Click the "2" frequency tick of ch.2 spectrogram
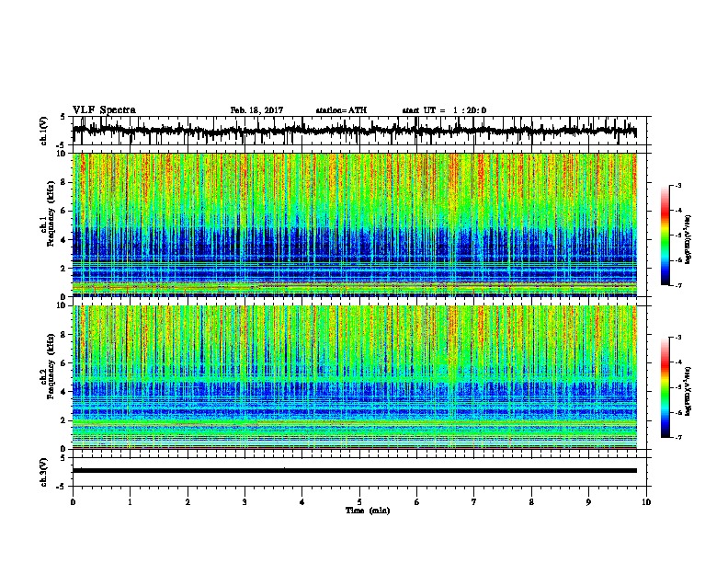The height and width of the screenshot is (563, 728). coord(64,420)
